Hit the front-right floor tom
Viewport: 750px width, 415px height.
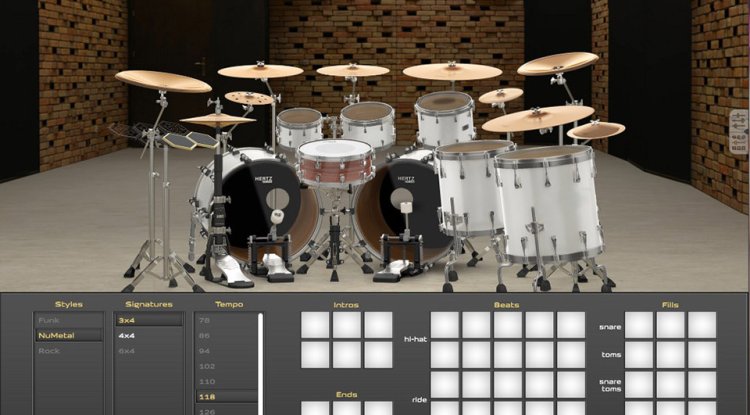pos(549,205)
